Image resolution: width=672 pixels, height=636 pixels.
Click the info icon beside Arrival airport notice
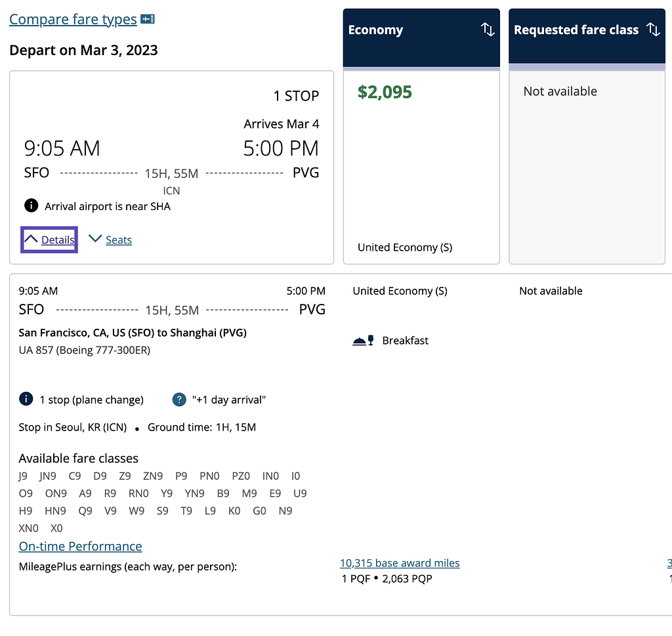coord(31,205)
